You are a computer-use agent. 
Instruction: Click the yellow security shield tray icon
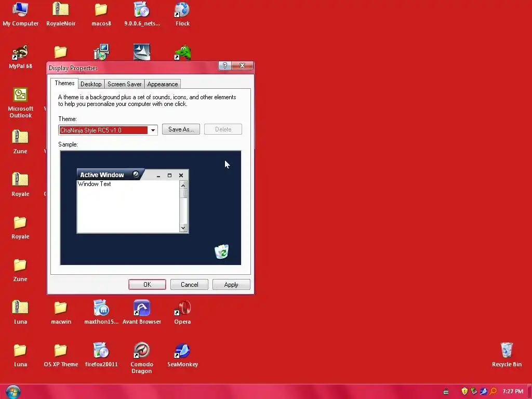tap(464, 391)
